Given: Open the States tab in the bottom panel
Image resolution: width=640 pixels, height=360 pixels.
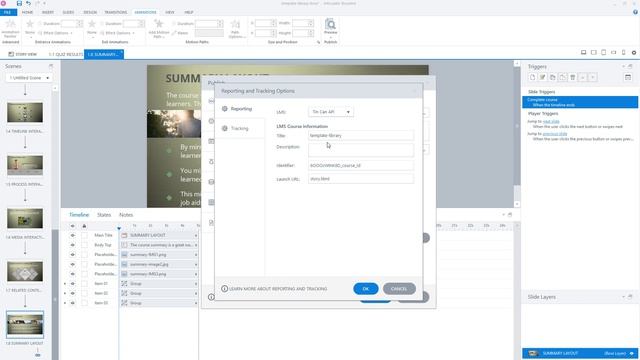Looking at the screenshot, I should click(x=104, y=215).
